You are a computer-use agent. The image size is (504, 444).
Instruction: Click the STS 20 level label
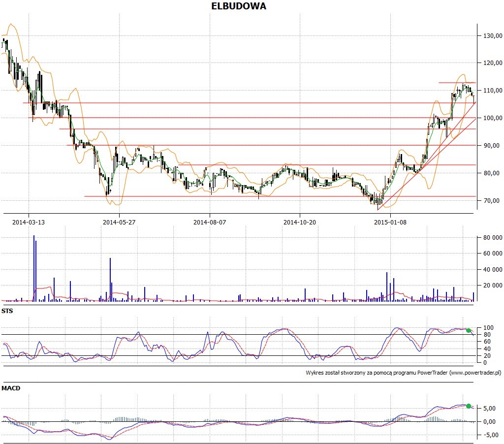487,355
